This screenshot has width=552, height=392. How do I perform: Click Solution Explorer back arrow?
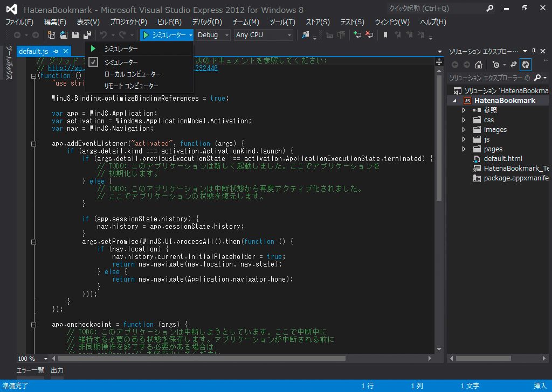455,65
